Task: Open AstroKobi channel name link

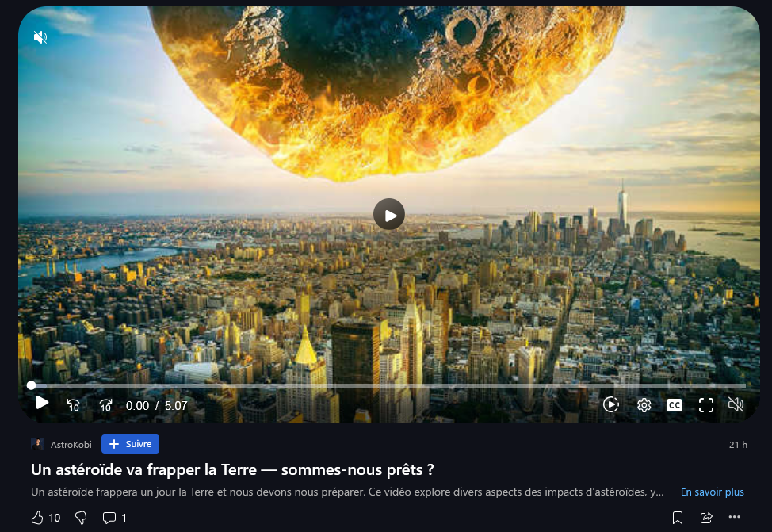Action: point(71,444)
